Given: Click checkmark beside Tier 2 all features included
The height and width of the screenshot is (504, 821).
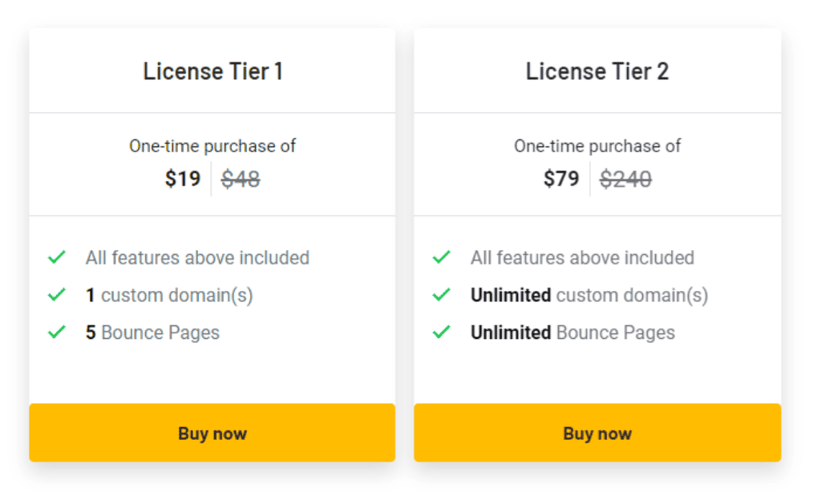Looking at the screenshot, I should coord(441,258).
